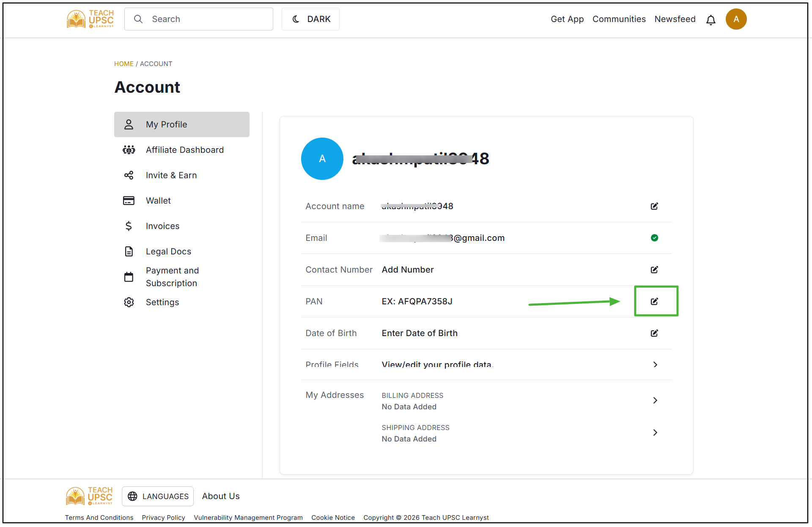
Task: Click the Settings gear icon
Action: [x=129, y=302]
